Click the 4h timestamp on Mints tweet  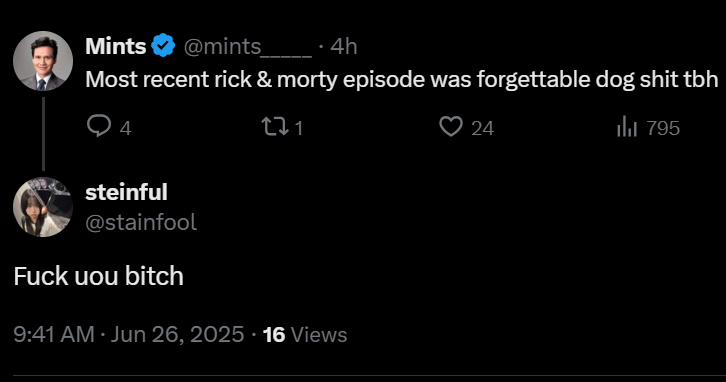tap(344, 46)
